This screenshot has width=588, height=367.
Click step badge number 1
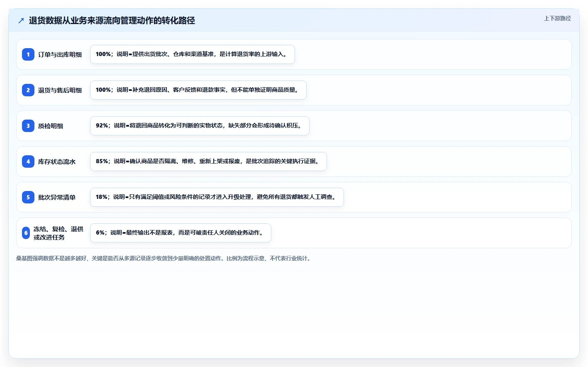coord(28,54)
